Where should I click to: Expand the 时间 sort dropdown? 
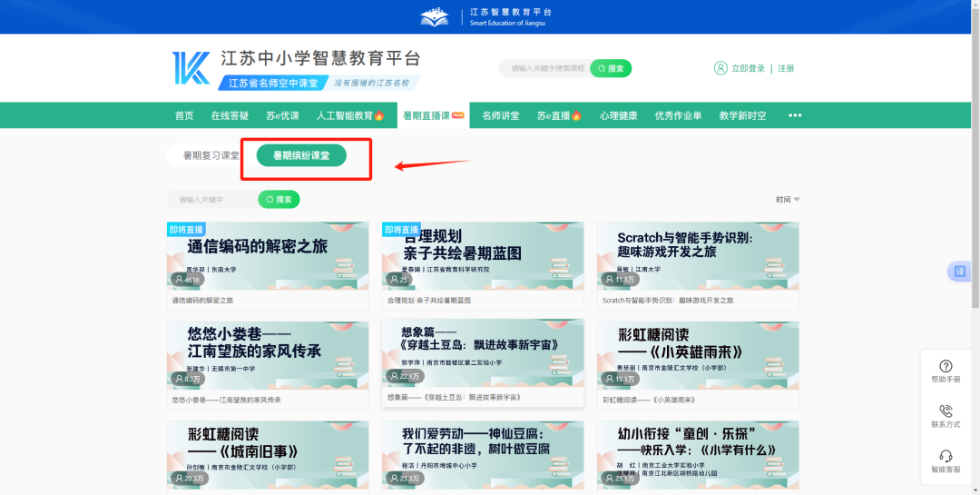point(788,200)
